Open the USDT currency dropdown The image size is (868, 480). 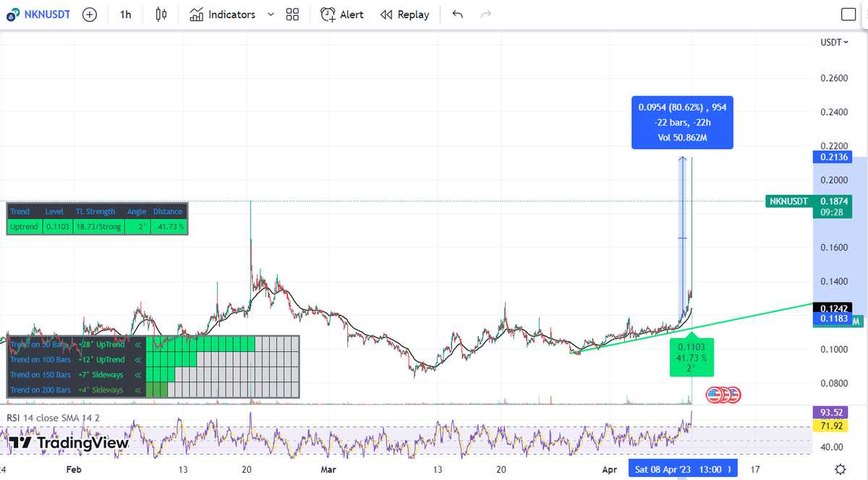point(835,42)
